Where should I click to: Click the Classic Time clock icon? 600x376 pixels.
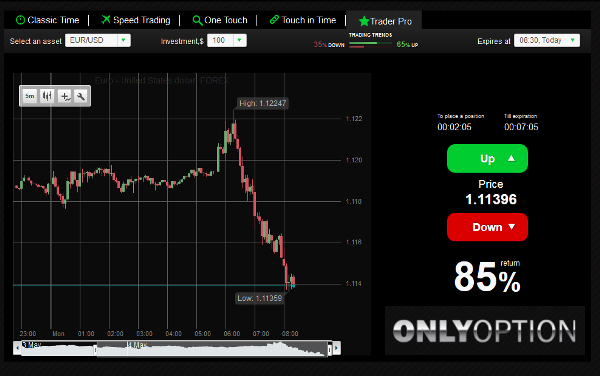point(20,20)
